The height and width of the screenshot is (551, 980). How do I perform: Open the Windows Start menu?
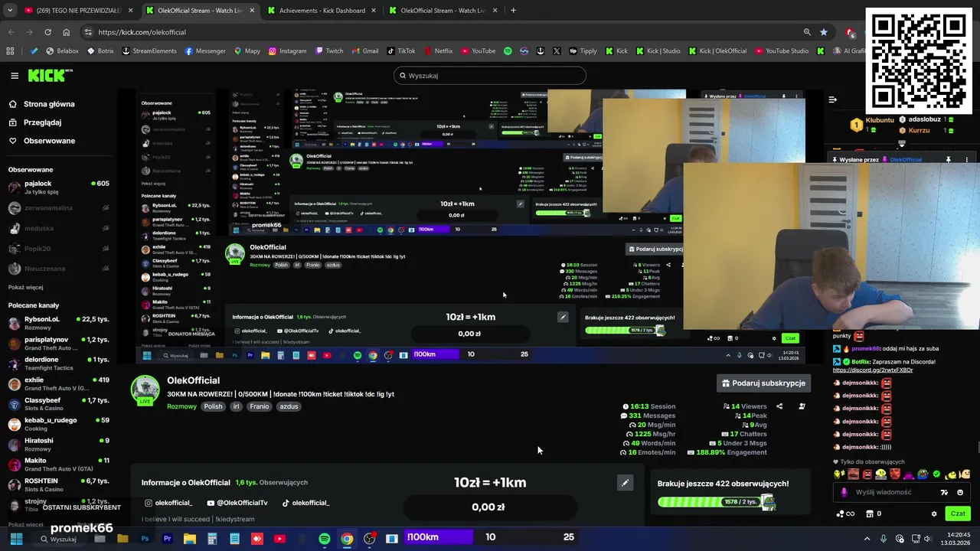point(16,539)
